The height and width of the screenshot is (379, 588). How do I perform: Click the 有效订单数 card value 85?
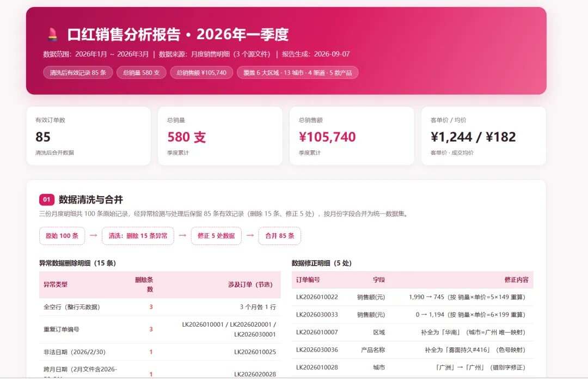coord(43,137)
